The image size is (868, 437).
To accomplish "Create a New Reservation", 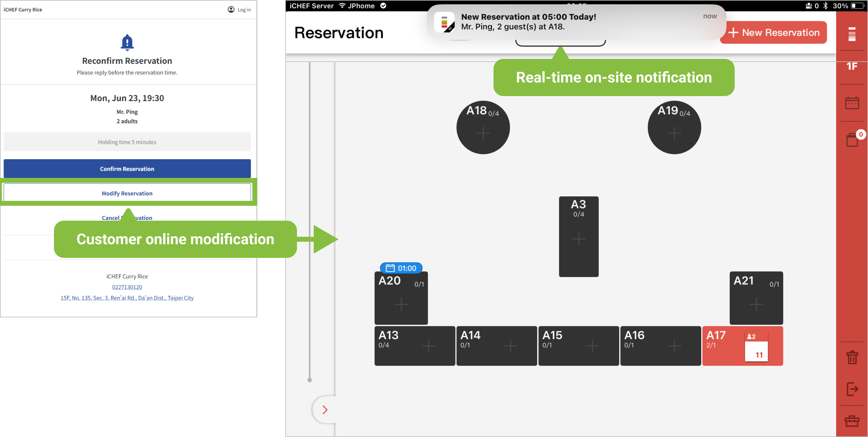I will pyautogui.click(x=773, y=32).
